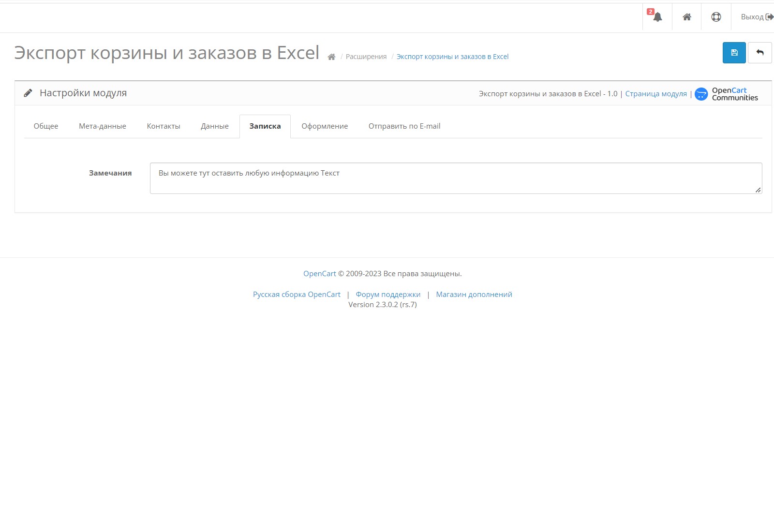Open the Расширения breadcrumb
Screen dimensions: 774x532
point(366,57)
